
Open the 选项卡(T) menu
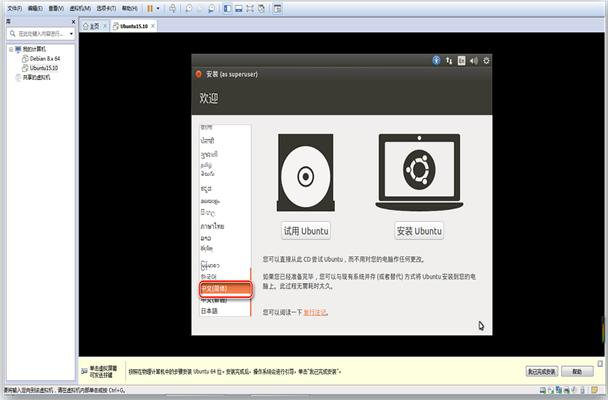pos(106,8)
